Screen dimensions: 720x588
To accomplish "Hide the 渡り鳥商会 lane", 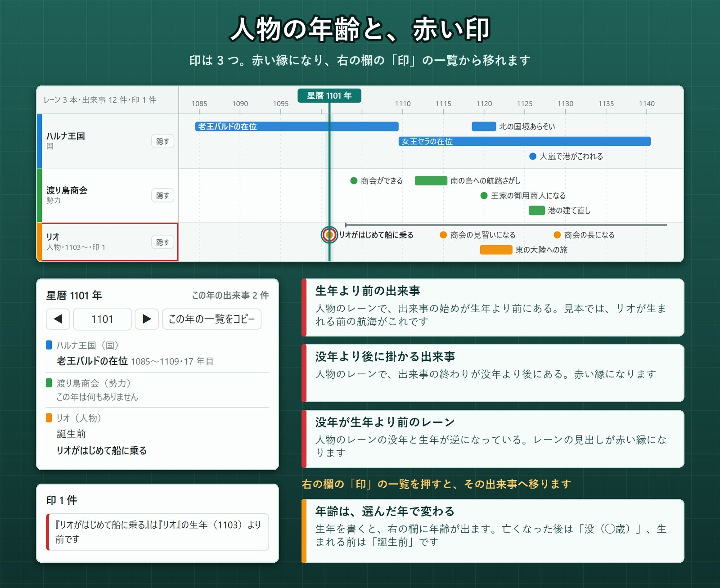I will (162, 195).
